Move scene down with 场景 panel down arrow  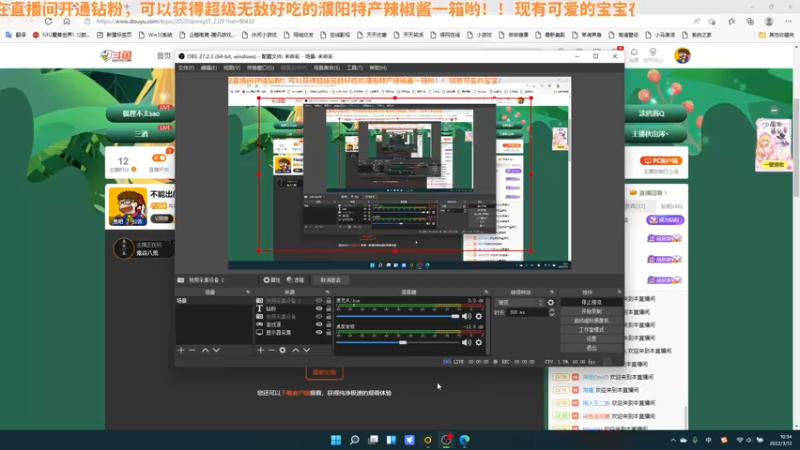pos(216,350)
